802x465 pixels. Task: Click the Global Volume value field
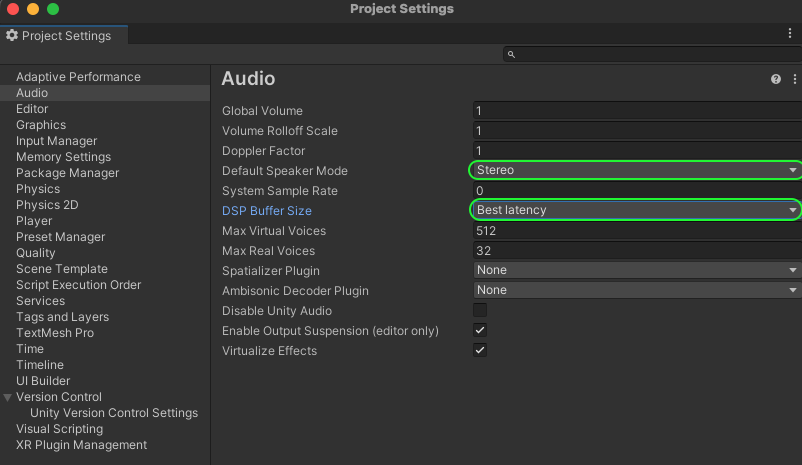[637, 110]
